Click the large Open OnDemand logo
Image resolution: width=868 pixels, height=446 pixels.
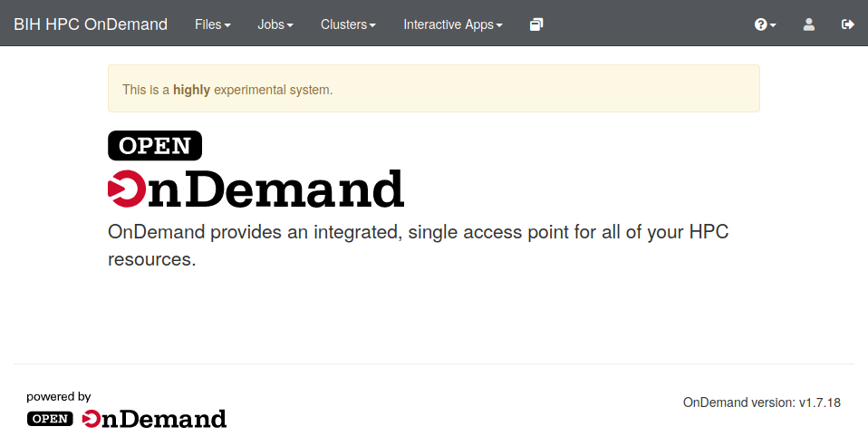(256, 169)
